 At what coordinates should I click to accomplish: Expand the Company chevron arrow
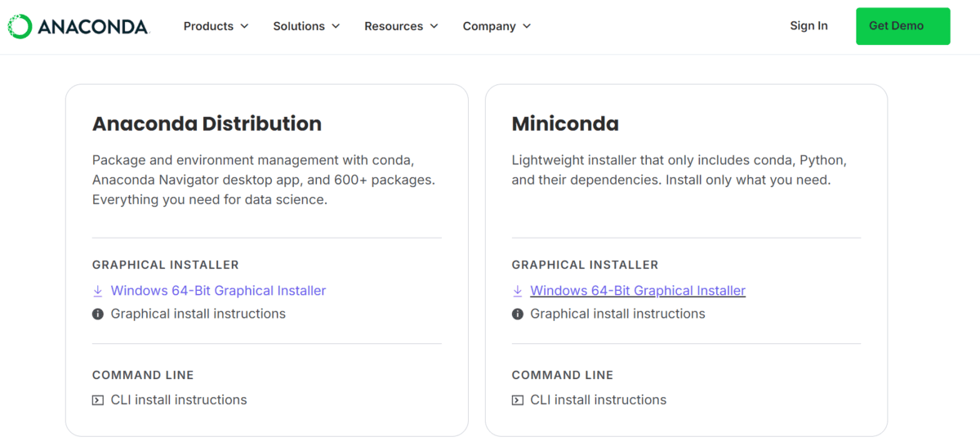[x=527, y=26]
